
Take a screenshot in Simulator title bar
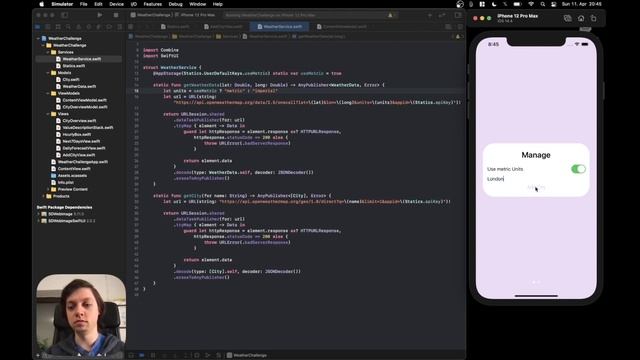pos(567,18)
